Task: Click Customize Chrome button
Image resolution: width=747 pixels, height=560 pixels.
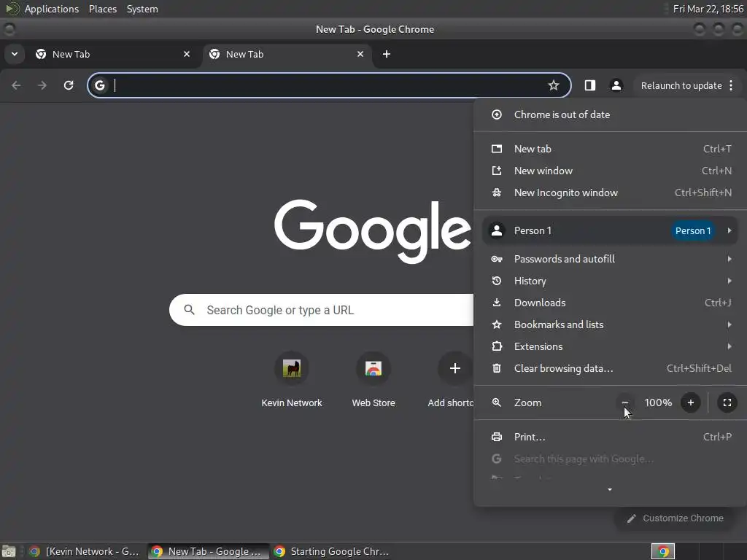Action: pyautogui.click(x=676, y=518)
